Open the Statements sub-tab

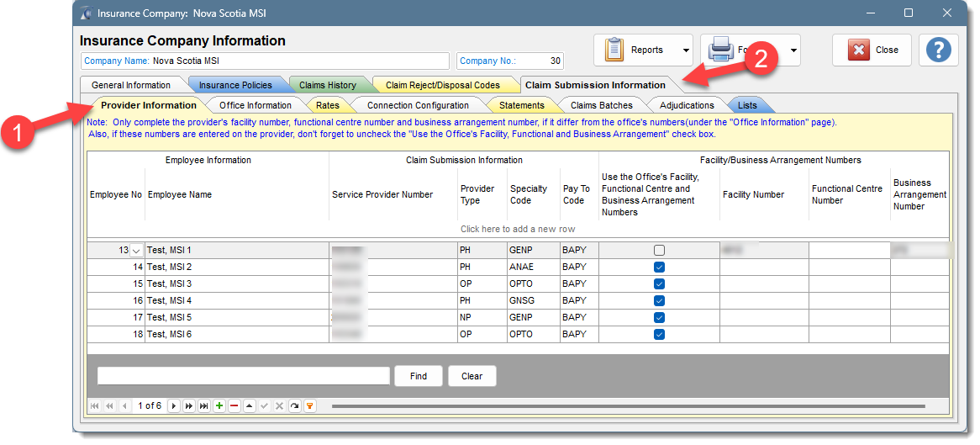pyautogui.click(x=521, y=105)
